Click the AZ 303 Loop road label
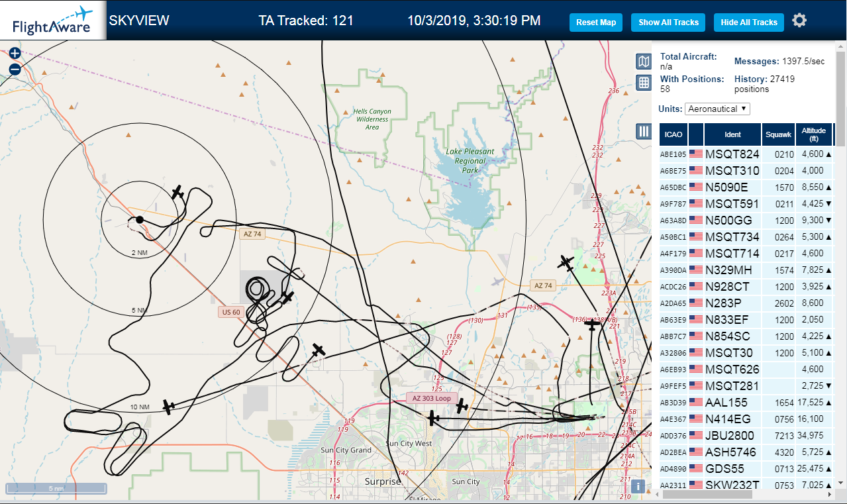Screen dimensions: 847x504 click(431, 398)
